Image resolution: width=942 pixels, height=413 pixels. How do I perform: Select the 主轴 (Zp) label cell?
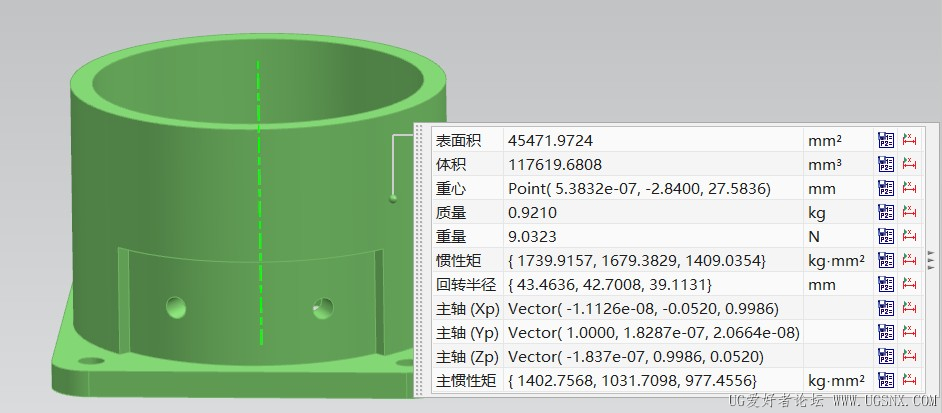tap(467, 356)
